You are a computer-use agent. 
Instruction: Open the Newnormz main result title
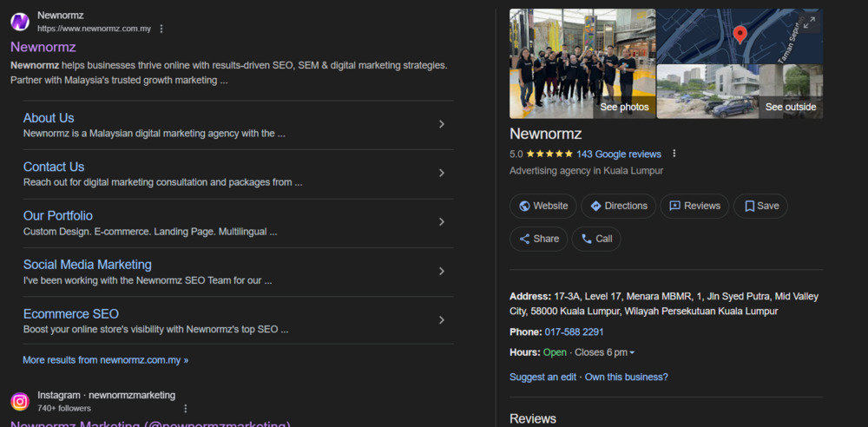43,47
